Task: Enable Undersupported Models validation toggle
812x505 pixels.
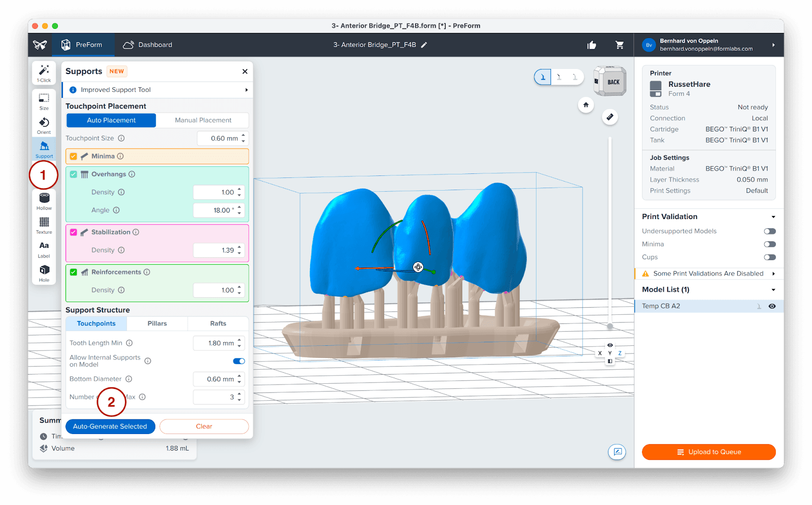Action: 769,231
